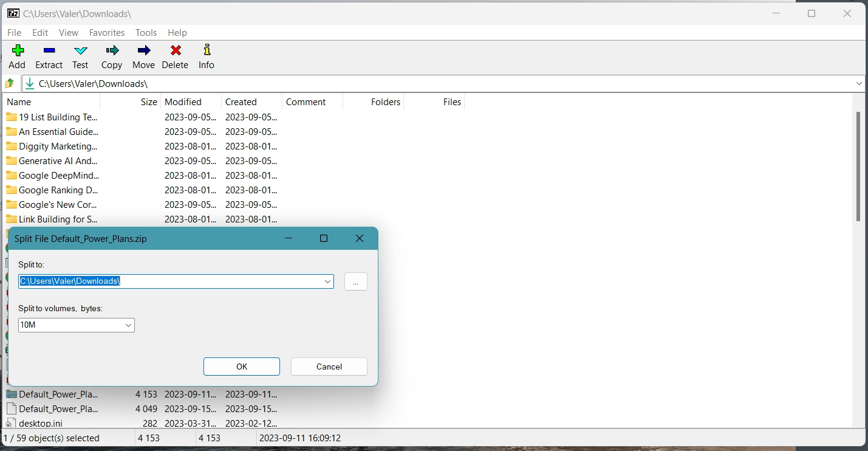The image size is (868, 451).
Task: Click the up-one-level folder icon
Action: [10, 83]
